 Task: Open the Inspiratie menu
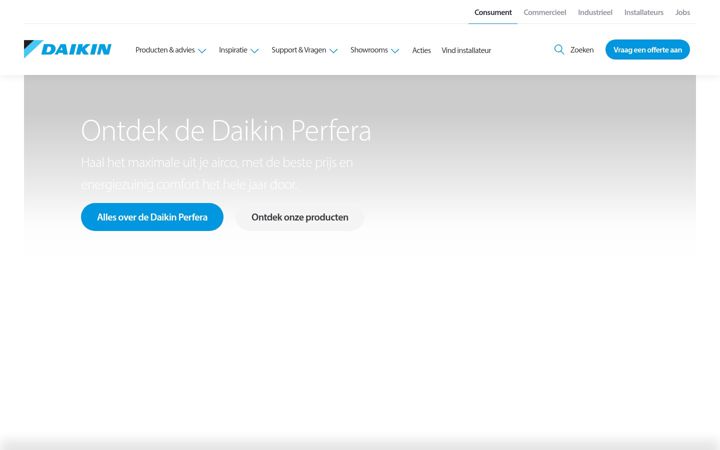tap(233, 50)
